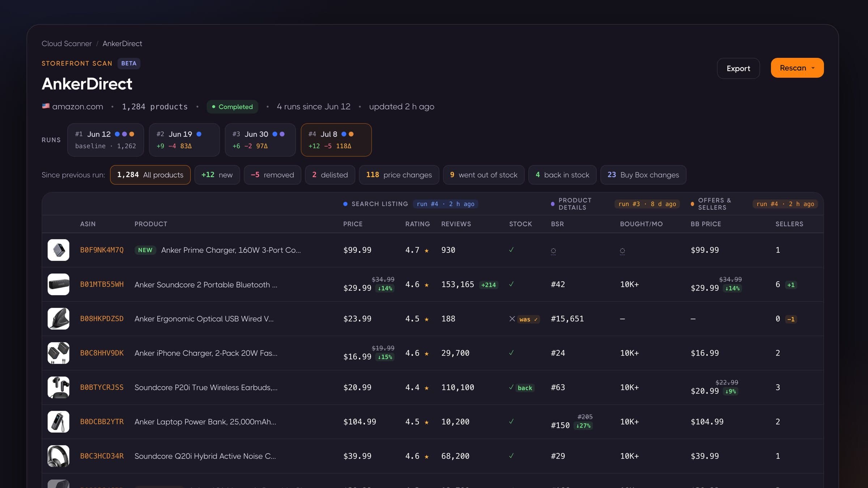Image resolution: width=868 pixels, height=488 pixels.
Task: Click the 'was ✓' stock badge
Action: point(528,319)
